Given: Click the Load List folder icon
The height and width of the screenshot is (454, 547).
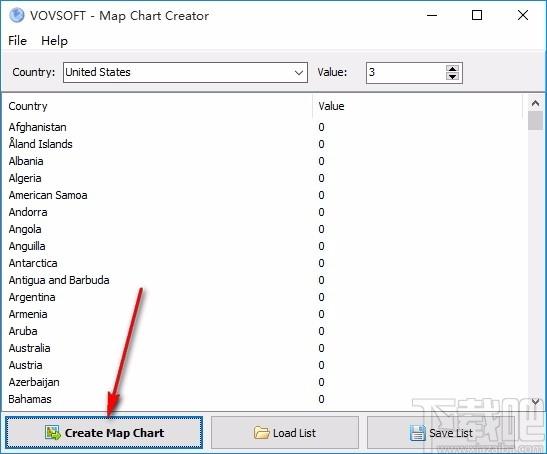Looking at the screenshot, I should click(x=262, y=433).
